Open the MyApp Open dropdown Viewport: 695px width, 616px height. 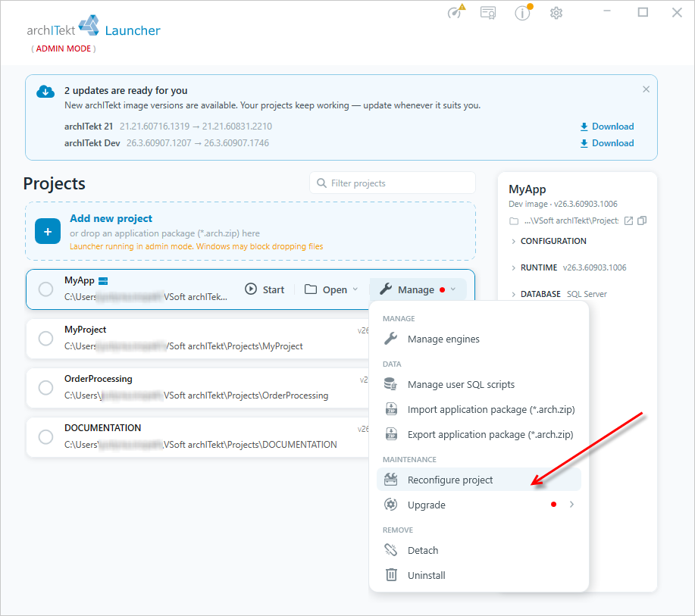coord(331,289)
